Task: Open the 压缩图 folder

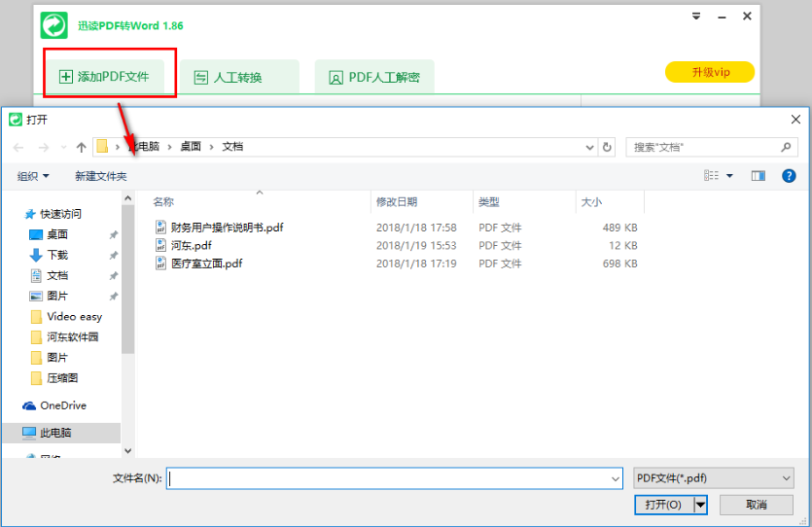Action: (x=62, y=378)
